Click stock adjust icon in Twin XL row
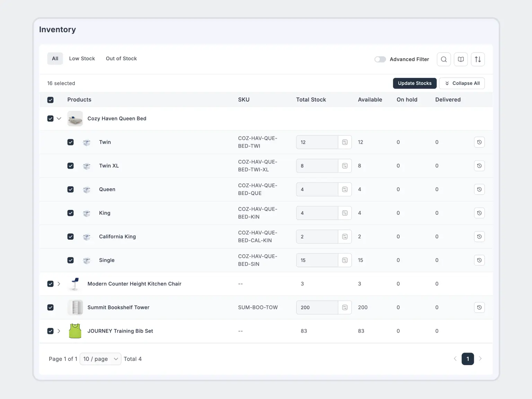Image resolution: width=532 pixels, height=399 pixels. [345, 166]
